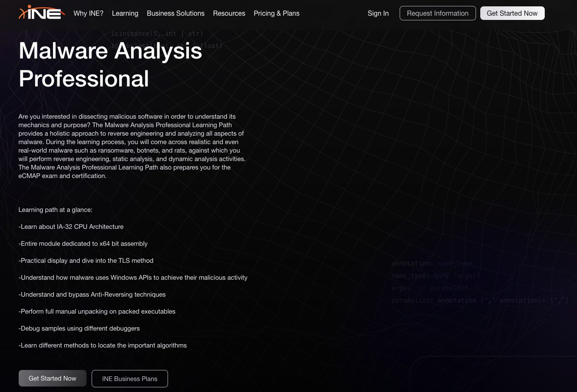Open the Business Solutions menu
The width and height of the screenshot is (577, 392).
coord(176,13)
